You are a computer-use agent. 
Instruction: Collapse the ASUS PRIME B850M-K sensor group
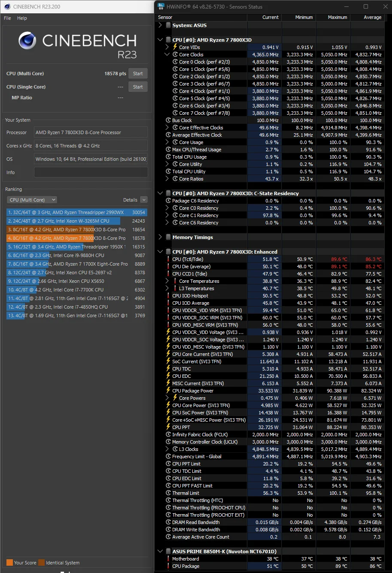[x=160, y=552]
